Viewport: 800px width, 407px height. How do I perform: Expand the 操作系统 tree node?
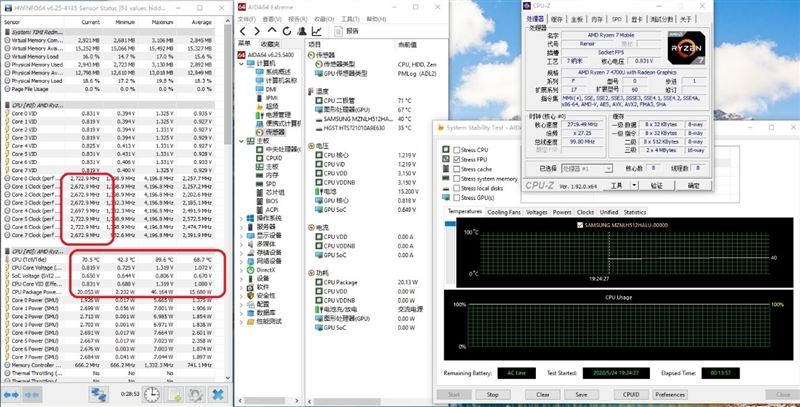point(241,218)
